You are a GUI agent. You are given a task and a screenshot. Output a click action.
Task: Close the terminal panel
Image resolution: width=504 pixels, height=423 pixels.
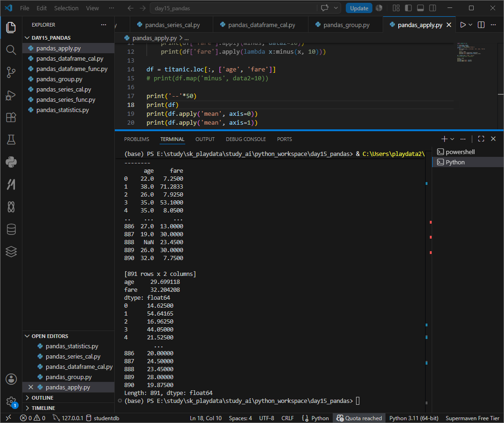pos(493,139)
